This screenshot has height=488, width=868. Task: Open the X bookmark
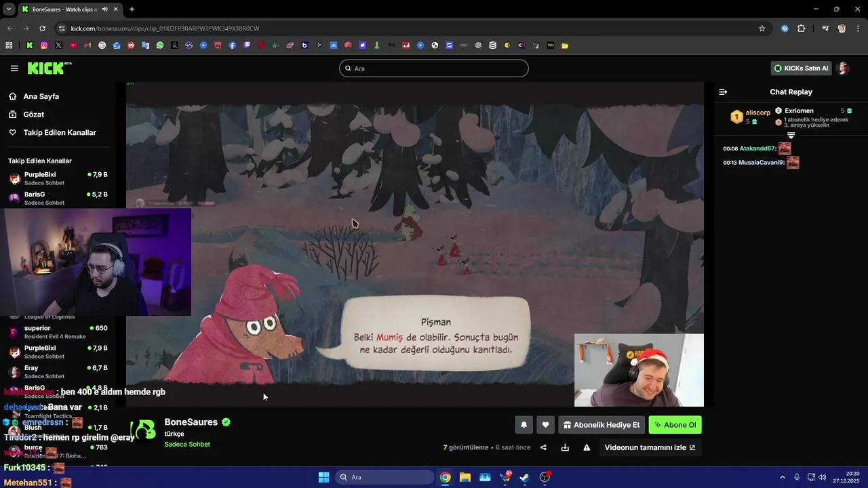tap(58, 45)
